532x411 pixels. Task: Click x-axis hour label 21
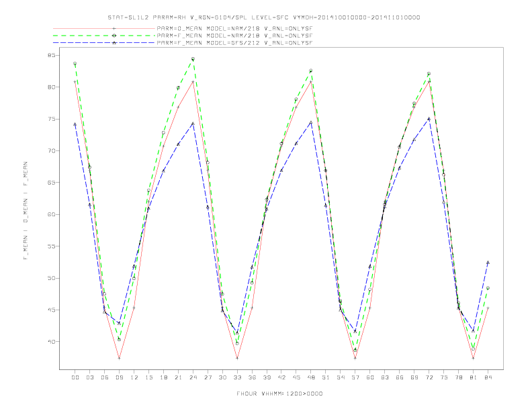(178, 377)
